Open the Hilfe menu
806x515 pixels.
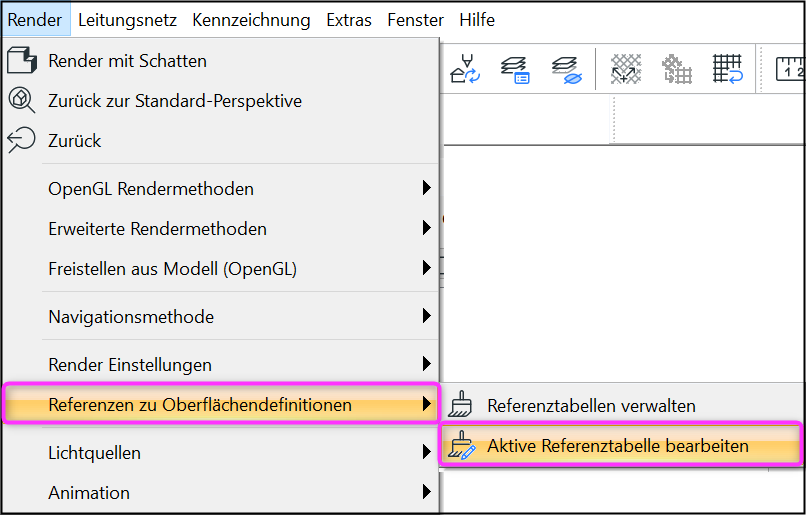(477, 20)
